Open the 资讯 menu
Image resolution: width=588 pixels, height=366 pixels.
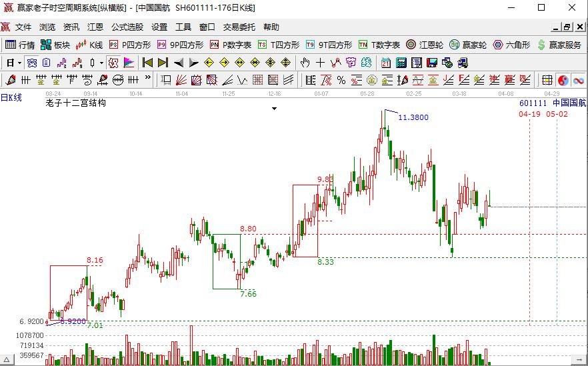pyautogui.click(x=71, y=27)
